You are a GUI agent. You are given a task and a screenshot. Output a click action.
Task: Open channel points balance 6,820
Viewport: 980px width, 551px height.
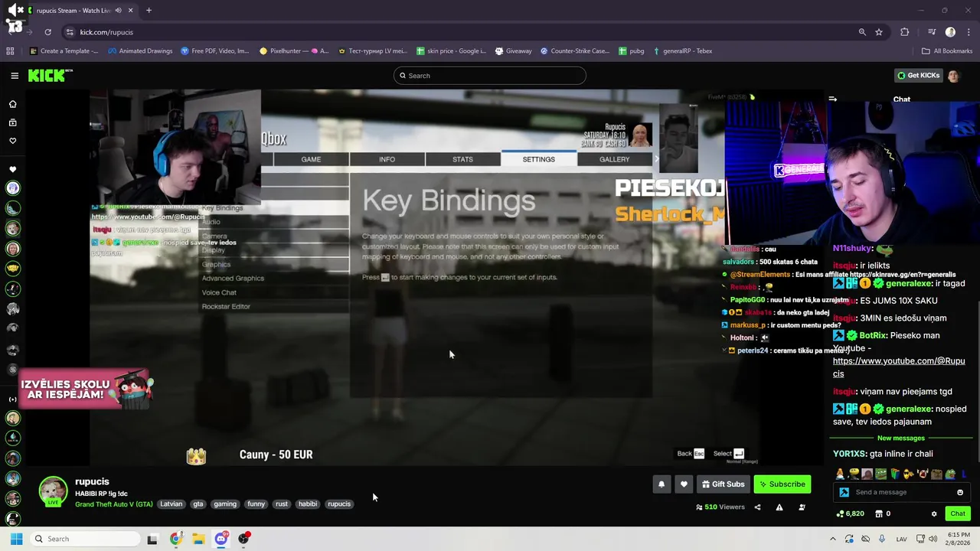[x=850, y=514]
